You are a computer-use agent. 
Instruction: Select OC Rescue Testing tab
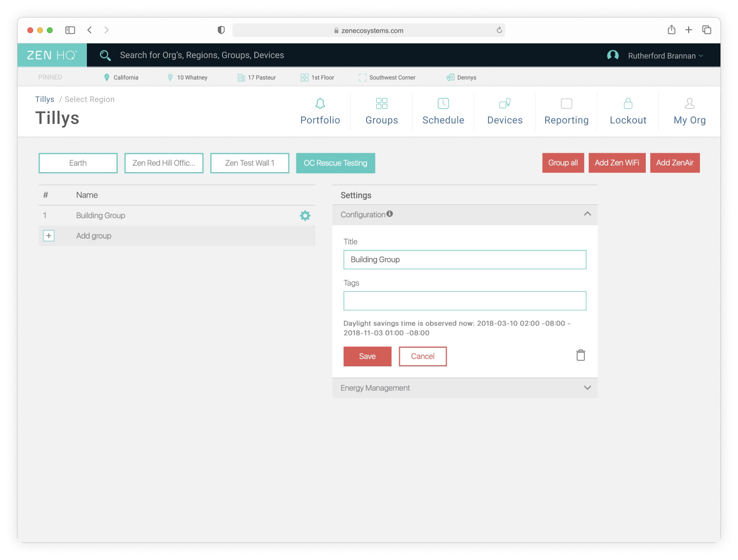(x=336, y=163)
